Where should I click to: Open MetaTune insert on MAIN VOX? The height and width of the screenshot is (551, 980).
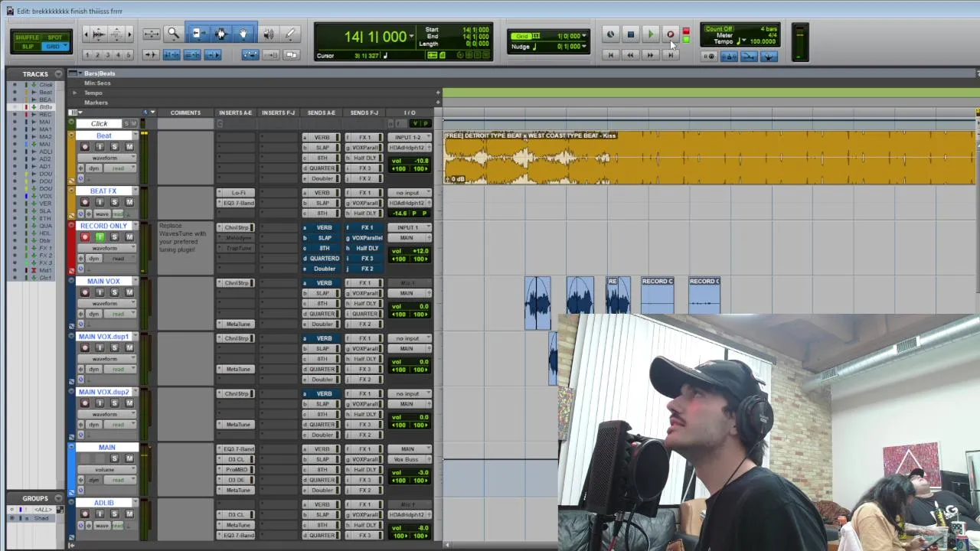[237, 324]
